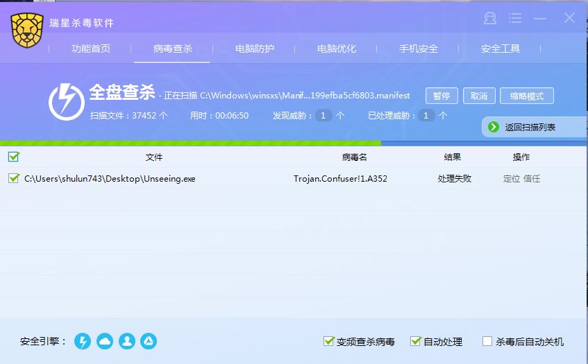588x364 pixels.
Task: Click the green arrow beside 返回扫描列表
Action: pyautogui.click(x=494, y=127)
